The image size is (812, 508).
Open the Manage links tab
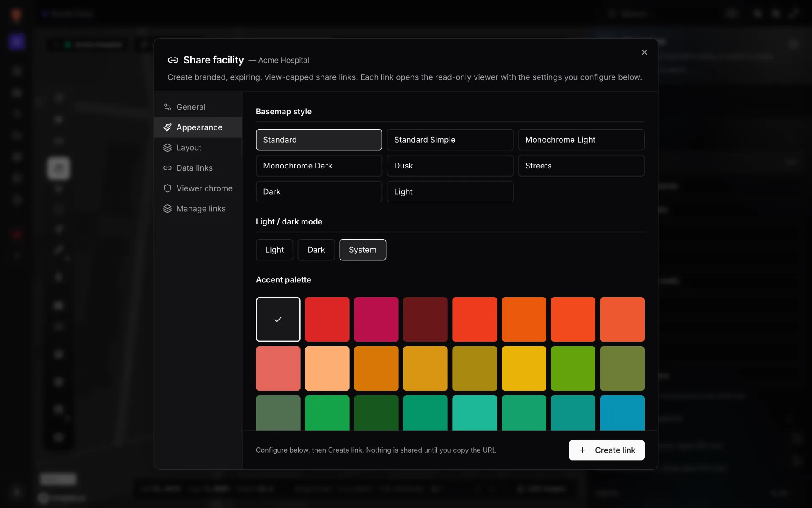tap(198, 209)
